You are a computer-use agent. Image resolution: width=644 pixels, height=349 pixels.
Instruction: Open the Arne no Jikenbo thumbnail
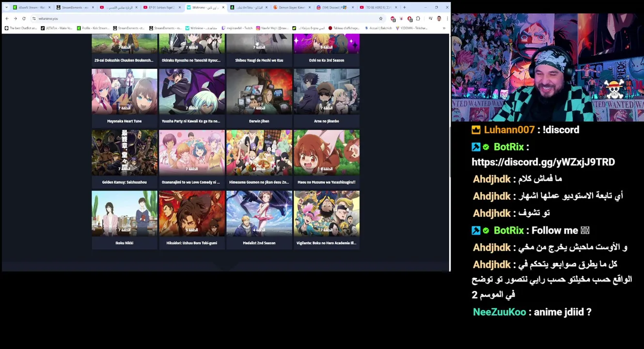(327, 91)
